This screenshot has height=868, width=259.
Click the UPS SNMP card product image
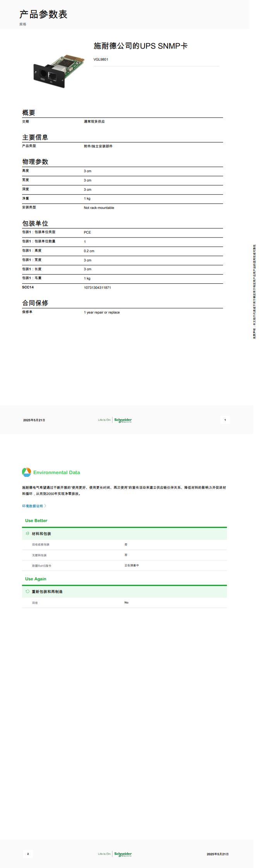pyautogui.click(x=58, y=71)
